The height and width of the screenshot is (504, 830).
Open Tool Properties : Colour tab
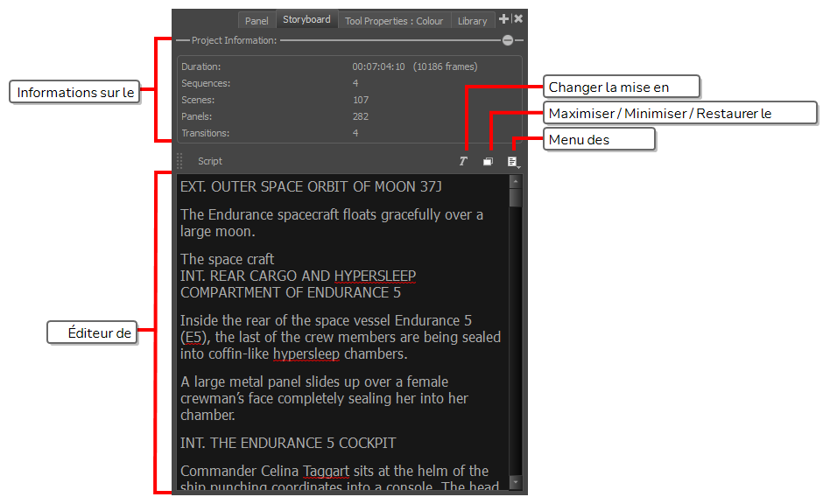coord(394,21)
